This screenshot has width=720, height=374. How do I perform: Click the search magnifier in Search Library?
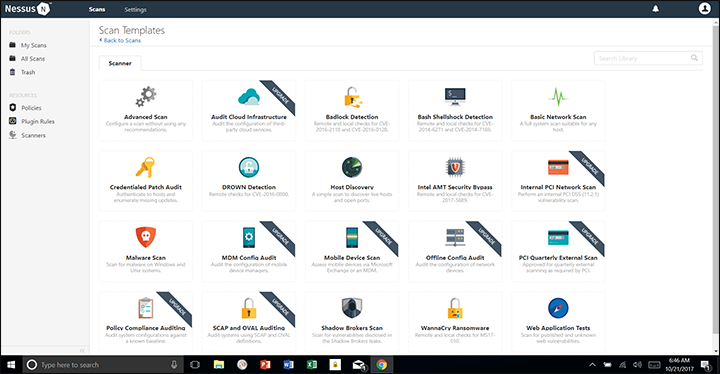pos(694,58)
